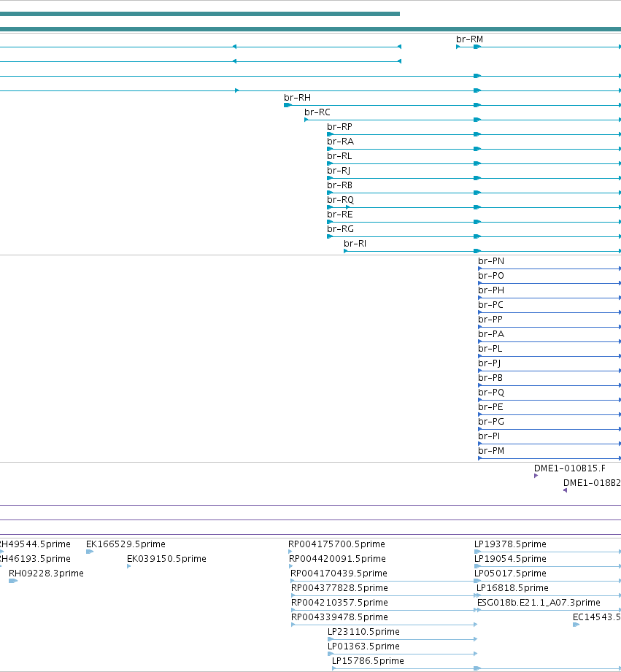Click the br-PO protein label
This screenshot has height=672, width=621.
[x=490, y=276]
